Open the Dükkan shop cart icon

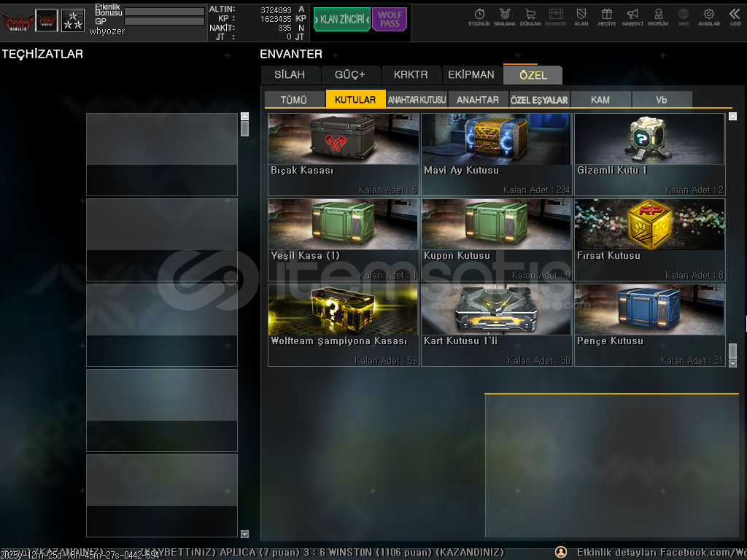pos(530,17)
